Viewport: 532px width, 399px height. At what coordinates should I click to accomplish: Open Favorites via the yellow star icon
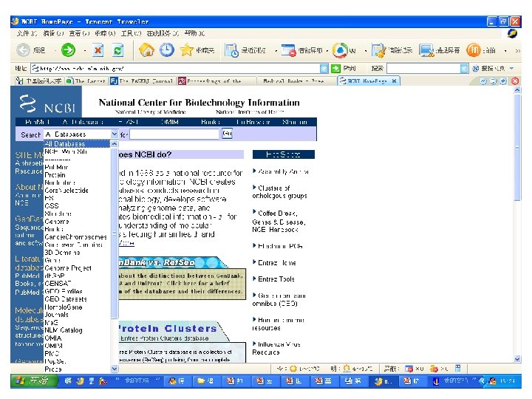pyautogui.click(x=186, y=50)
